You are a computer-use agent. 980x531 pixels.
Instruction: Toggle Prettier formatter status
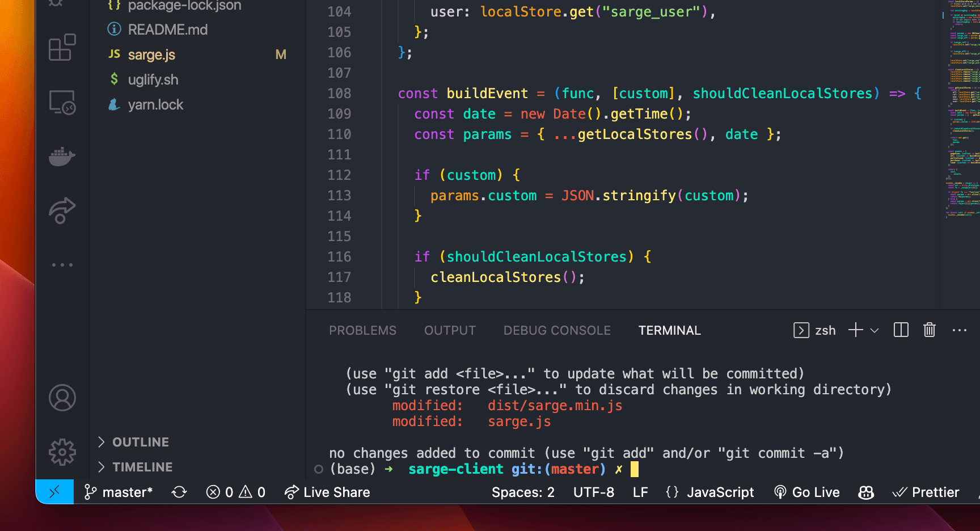click(926, 492)
